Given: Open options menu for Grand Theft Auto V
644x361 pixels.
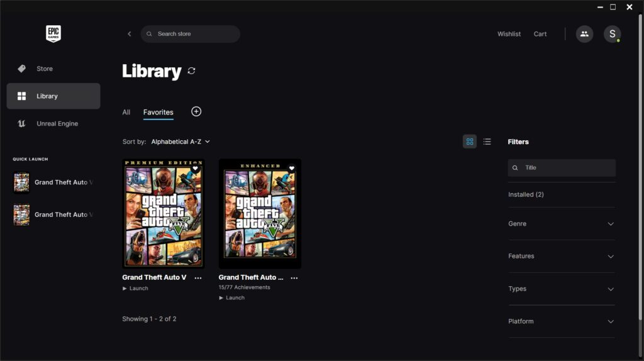Looking at the screenshot, I should point(198,278).
